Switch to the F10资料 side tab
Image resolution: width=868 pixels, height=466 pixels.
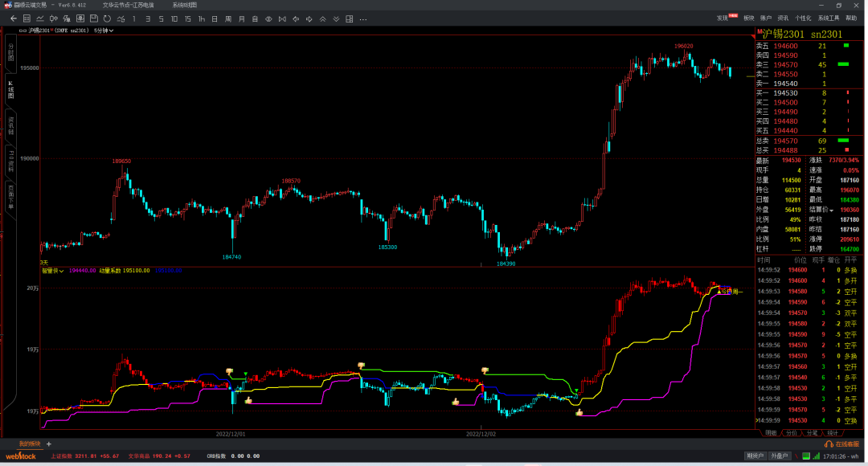coord(10,161)
